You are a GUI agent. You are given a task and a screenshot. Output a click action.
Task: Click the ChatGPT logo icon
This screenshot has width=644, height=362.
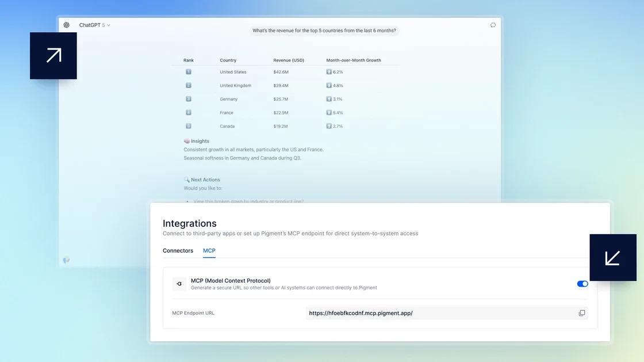pyautogui.click(x=67, y=25)
